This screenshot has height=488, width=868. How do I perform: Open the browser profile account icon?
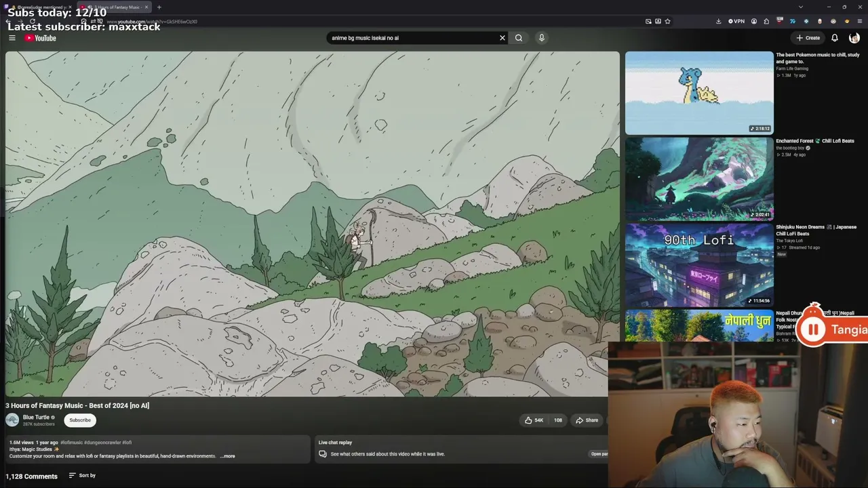754,21
